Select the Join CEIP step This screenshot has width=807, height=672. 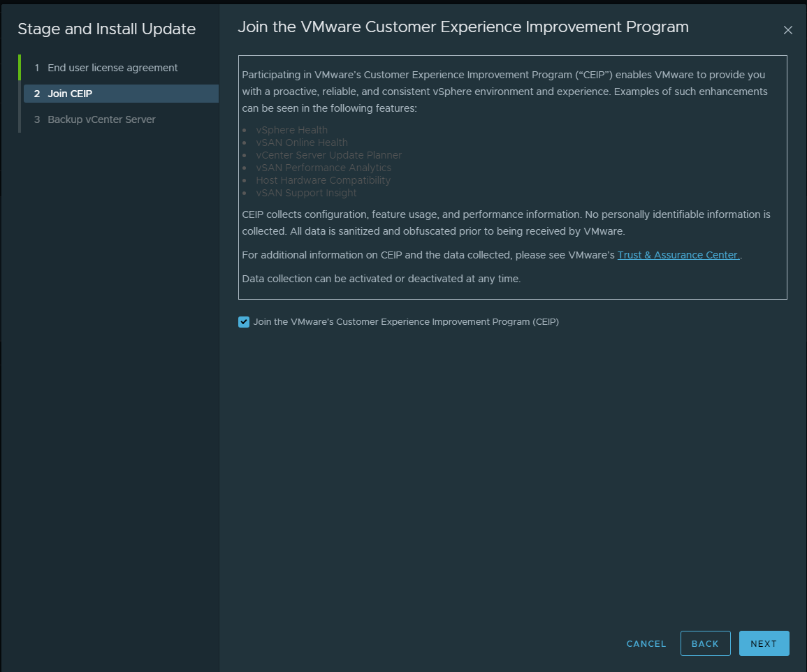[x=70, y=94]
